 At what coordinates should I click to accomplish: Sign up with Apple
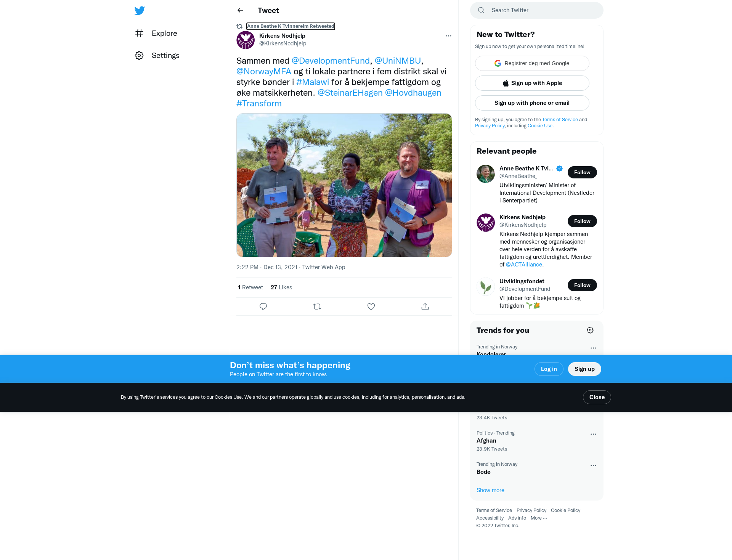pyautogui.click(x=532, y=83)
